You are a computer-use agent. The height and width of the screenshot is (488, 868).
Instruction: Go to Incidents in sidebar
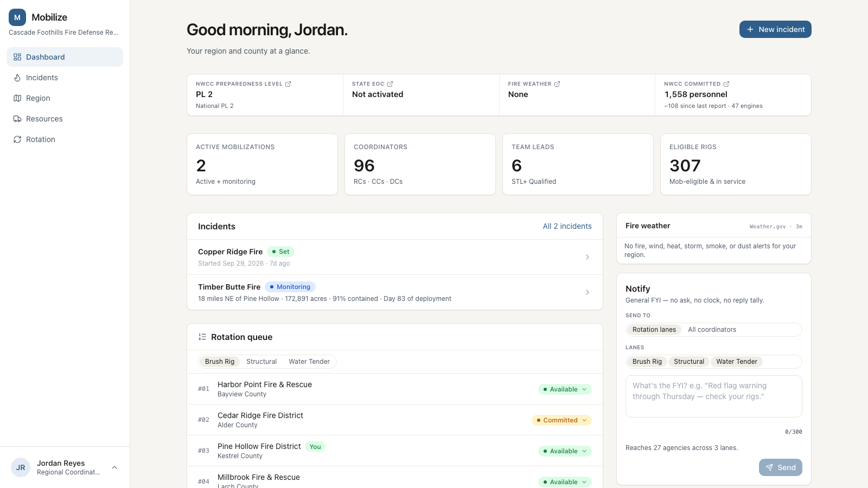[x=65, y=78]
